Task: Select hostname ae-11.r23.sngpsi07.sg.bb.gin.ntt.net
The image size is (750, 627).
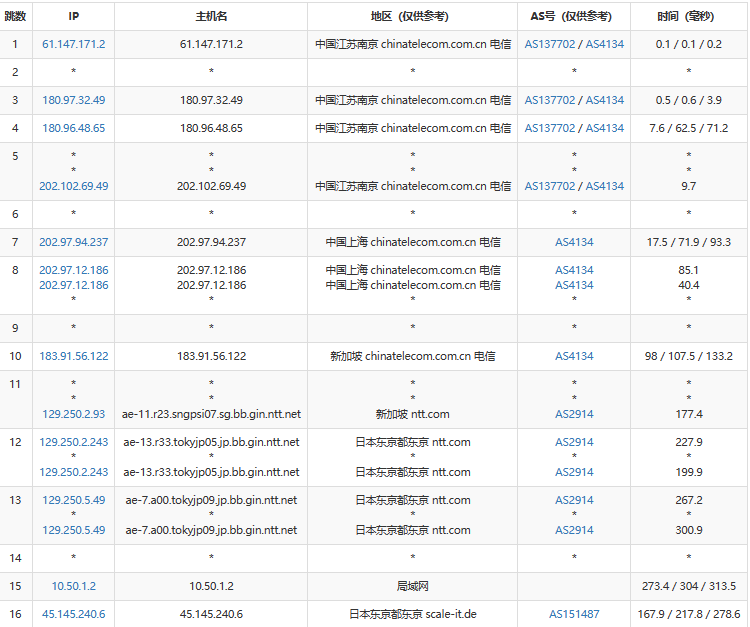Action: [211, 414]
